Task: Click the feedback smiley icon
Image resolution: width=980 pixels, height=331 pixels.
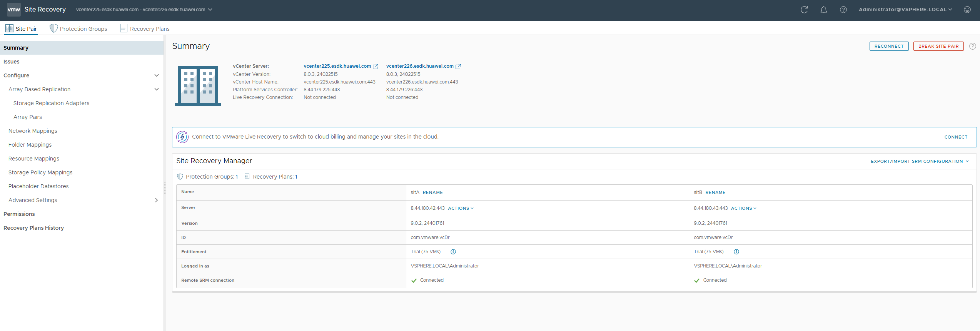Action: tap(967, 10)
